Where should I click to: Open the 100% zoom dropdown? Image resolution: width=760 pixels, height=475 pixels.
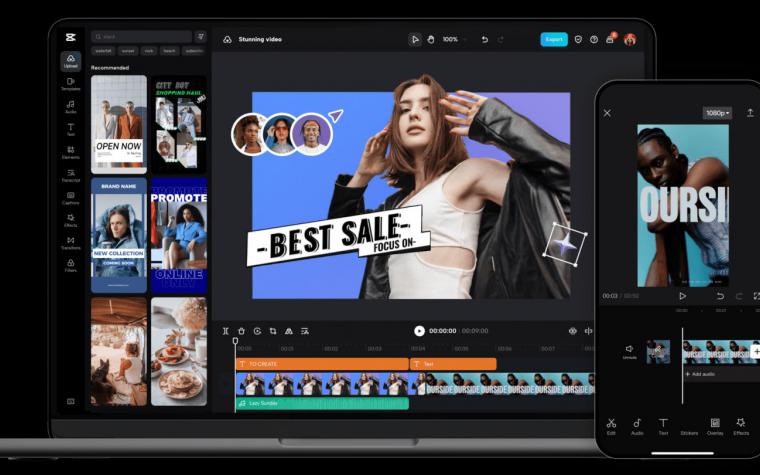454,40
